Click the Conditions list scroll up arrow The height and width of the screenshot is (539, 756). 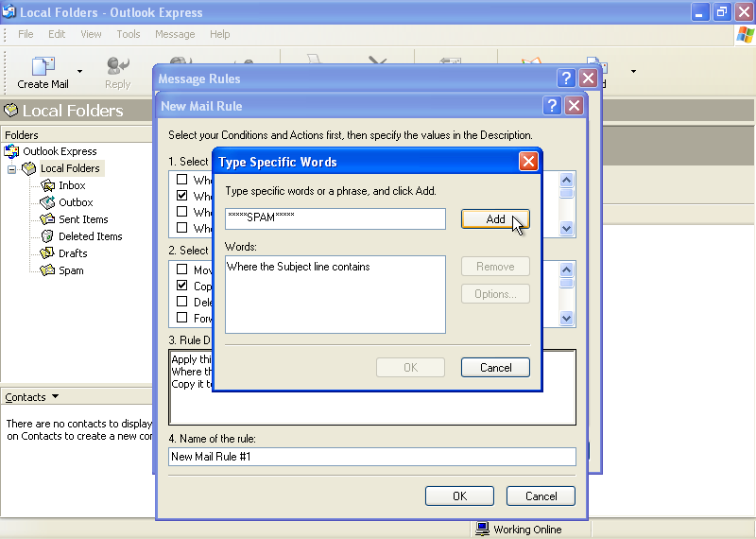[x=566, y=180]
